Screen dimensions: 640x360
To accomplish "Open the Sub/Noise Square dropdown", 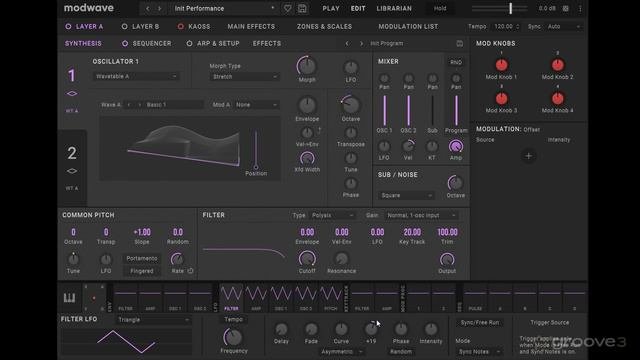I will (406, 196).
